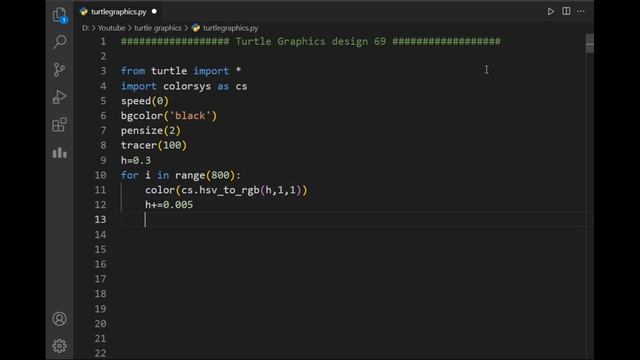Click on 'color(cs.hsv_to_rgb(h,1,1))' line
The width and height of the screenshot is (640, 360).
pos(226,190)
